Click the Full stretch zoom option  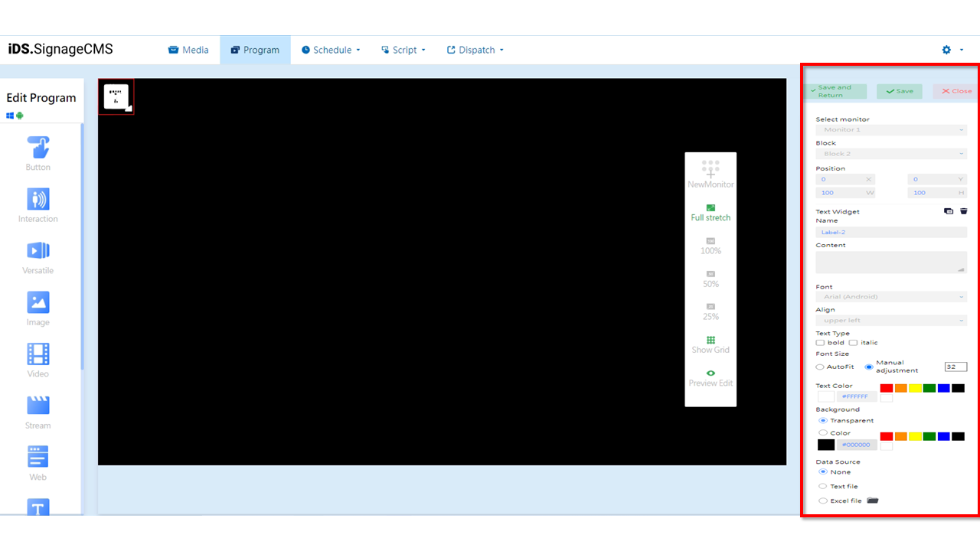coord(710,212)
